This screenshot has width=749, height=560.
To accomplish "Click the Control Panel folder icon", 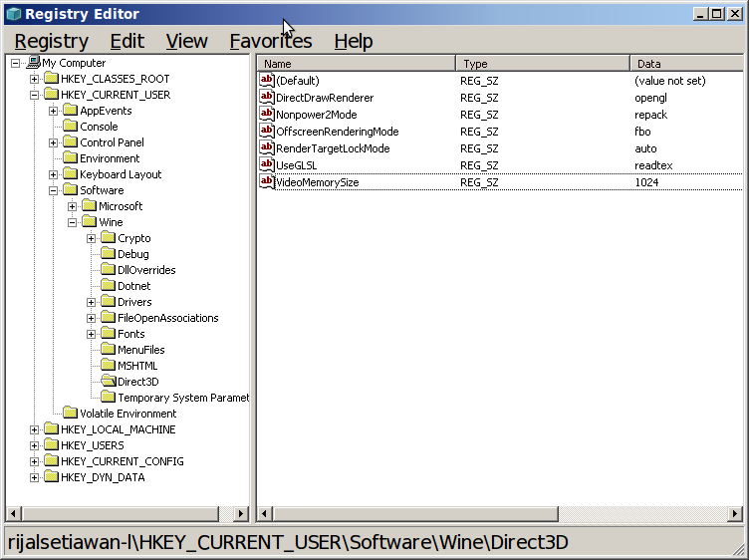I will [70, 141].
